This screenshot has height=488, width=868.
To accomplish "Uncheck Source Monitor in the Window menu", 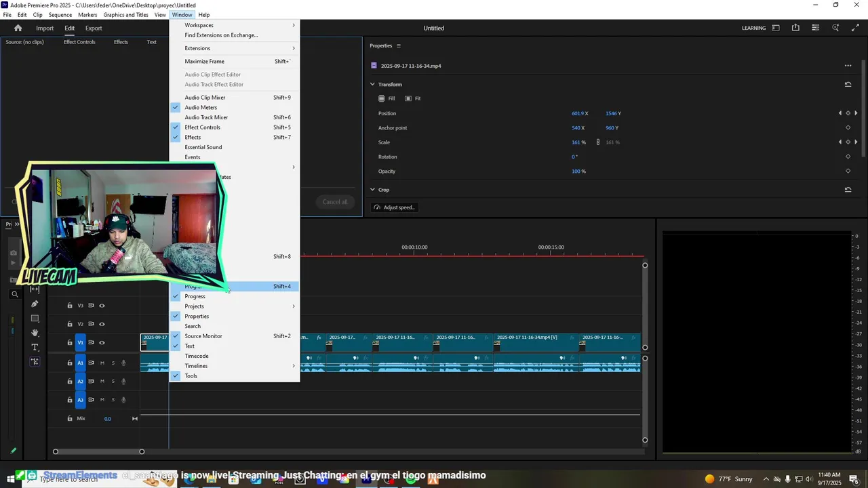I will 234,336.
